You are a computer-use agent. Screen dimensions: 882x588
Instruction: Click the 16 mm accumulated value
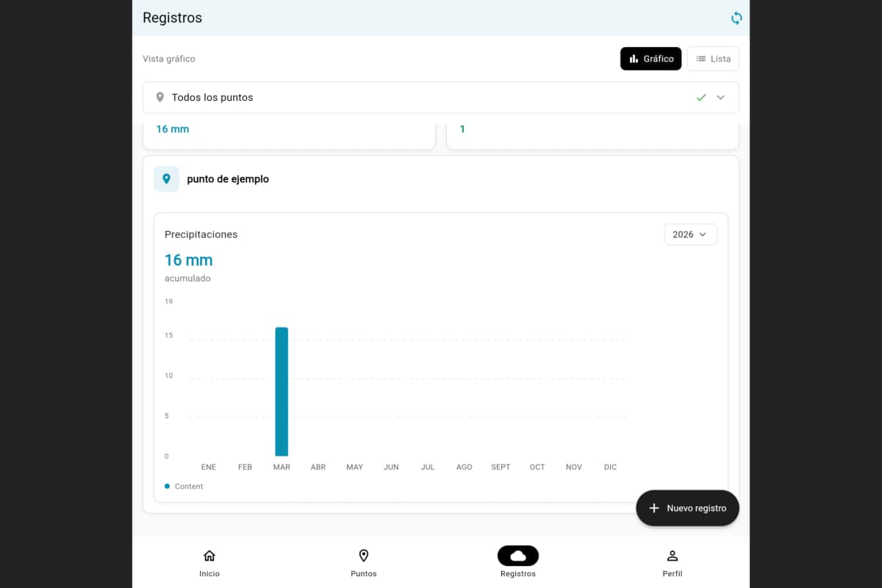tap(189, 260)
